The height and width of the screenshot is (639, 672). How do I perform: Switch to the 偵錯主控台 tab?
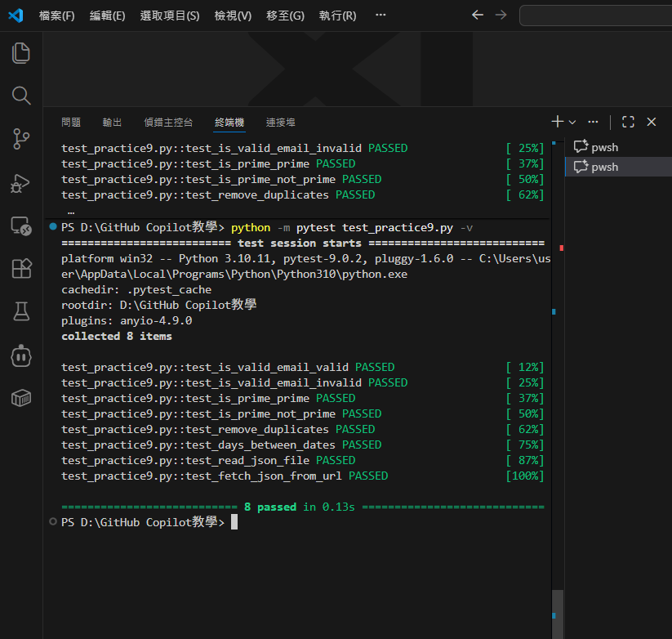coord(168,122)
